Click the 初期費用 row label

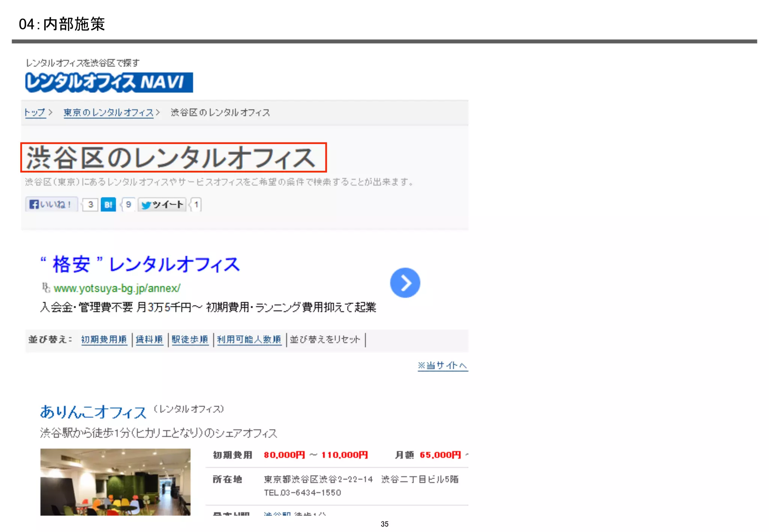pyautogui.click(x=232, y=455)
